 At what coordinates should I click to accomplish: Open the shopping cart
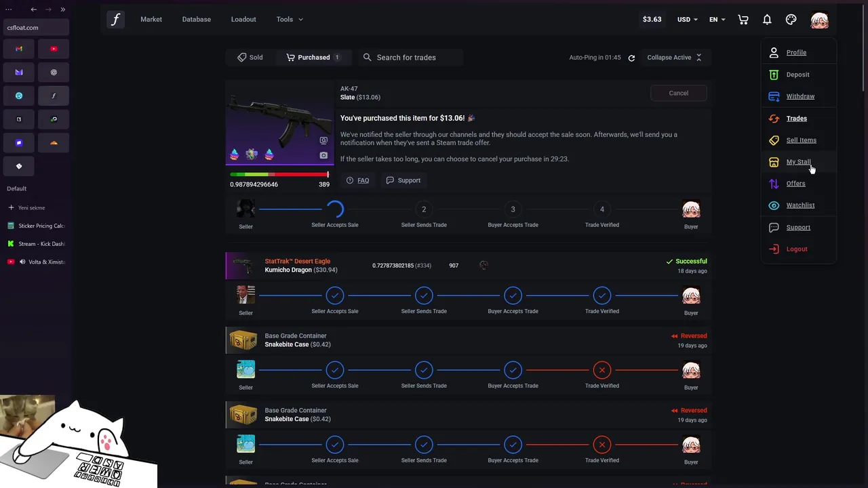tap(743, 20)
